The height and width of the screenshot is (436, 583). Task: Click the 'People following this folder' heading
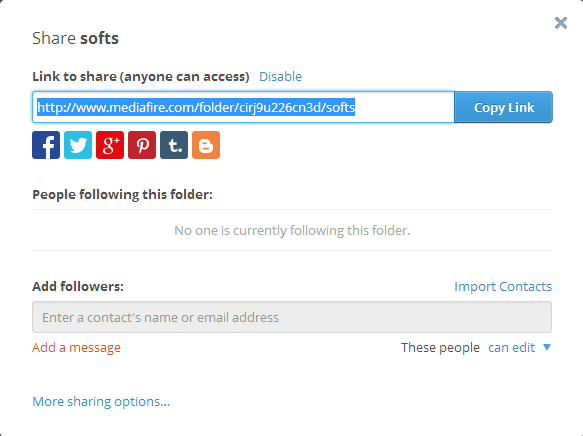[x=122, y=194]
